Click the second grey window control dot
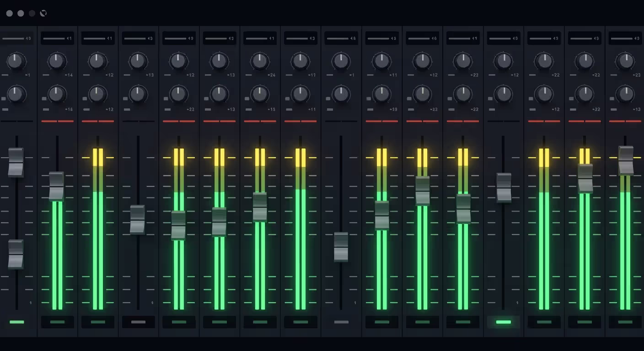The image size is (644, 351). (21, 13)
